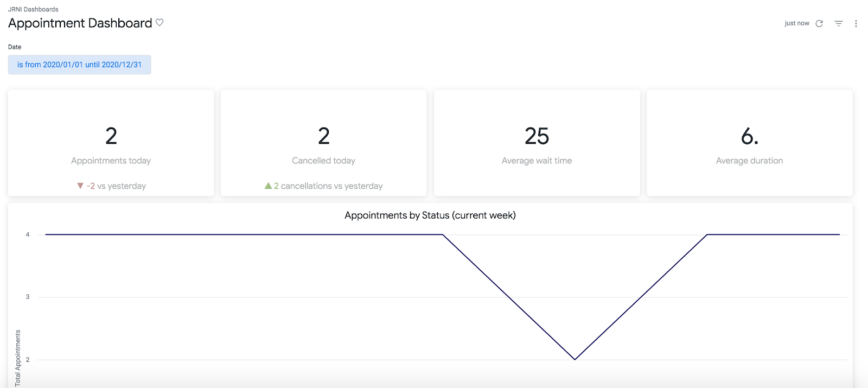Click '2 cancellations vs yesterday' text
This screenshot has height=388, width=868.
328,186
